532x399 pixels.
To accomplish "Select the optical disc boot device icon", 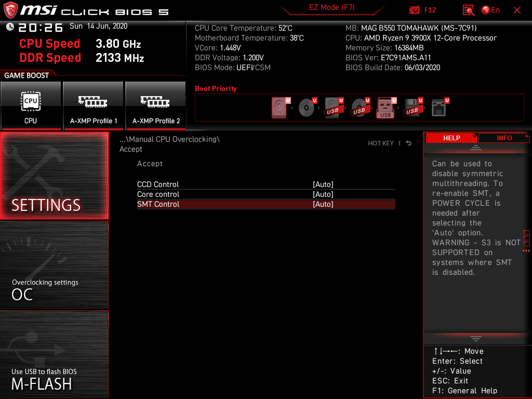I will pos(307,108).
